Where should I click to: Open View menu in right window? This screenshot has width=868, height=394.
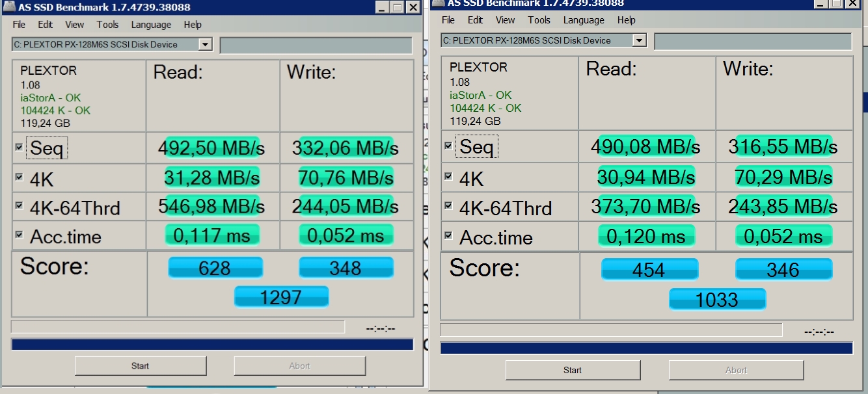click(x=505, y=20)
